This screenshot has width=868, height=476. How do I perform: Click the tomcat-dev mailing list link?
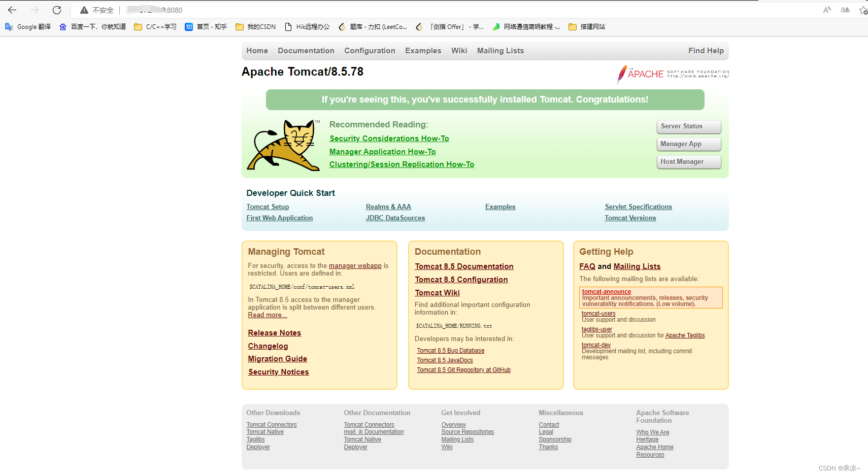pyautogui.click(x=596, y=345)
